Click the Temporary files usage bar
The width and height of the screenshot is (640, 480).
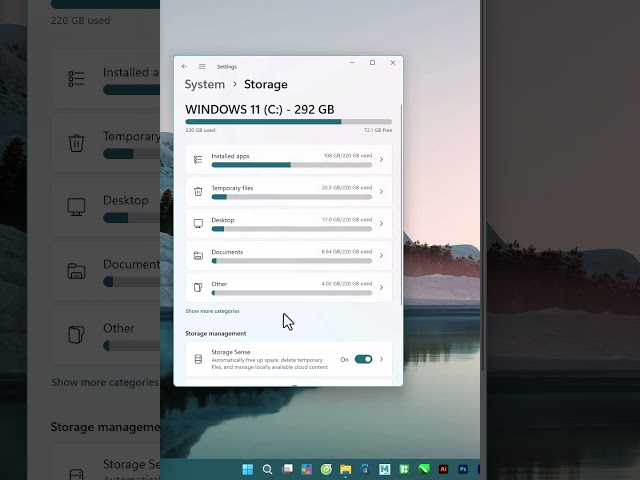tap(292, 197)
